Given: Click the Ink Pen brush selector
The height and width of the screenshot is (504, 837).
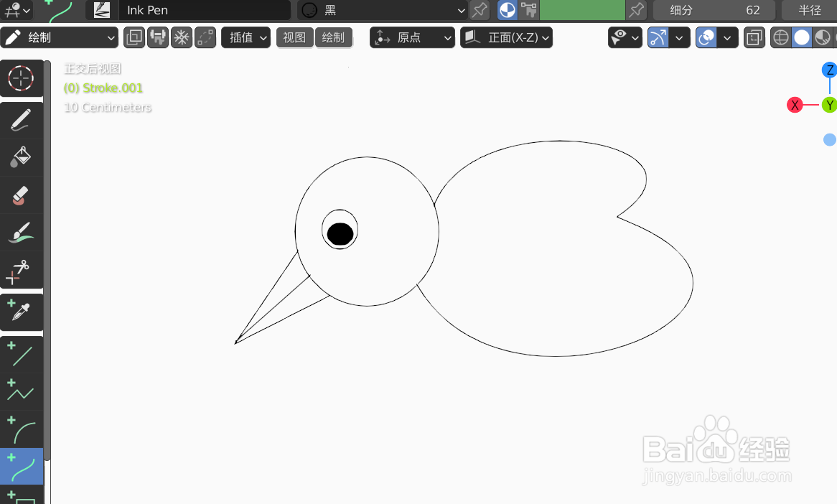Looking at the screenshot, I should tap(205, 10).
